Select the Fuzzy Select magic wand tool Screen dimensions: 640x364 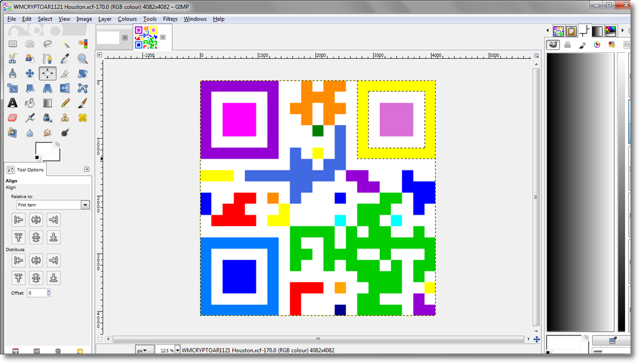(x=65, y=44)
